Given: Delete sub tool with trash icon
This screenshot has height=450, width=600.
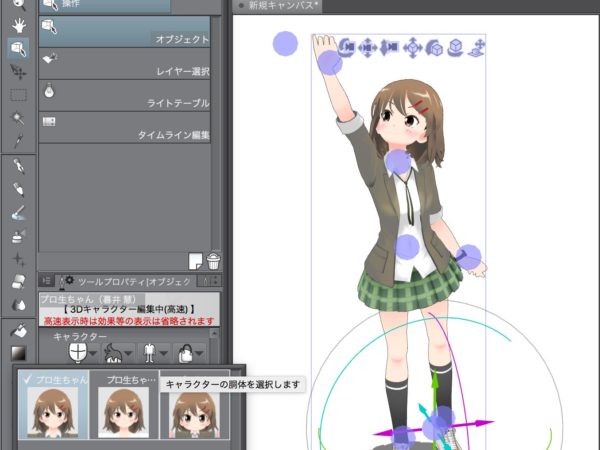Looking at the screenshot, I should pos(214,261).
